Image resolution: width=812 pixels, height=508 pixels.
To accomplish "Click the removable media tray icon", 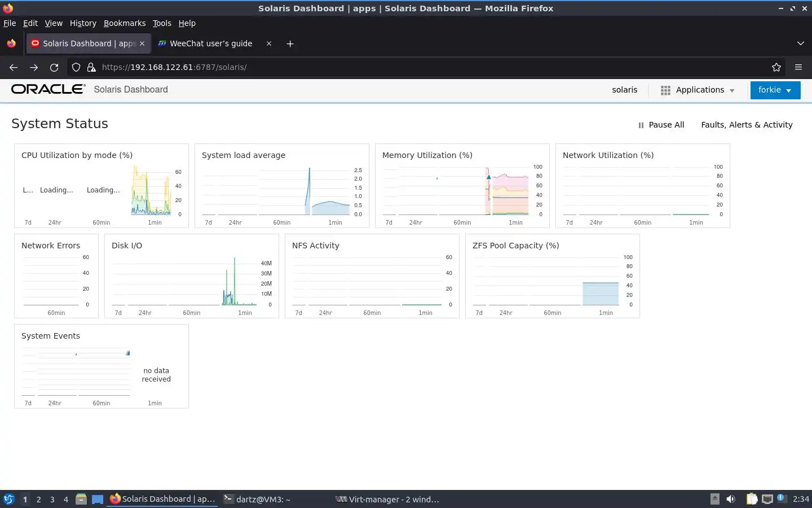I will click(714, 498).
